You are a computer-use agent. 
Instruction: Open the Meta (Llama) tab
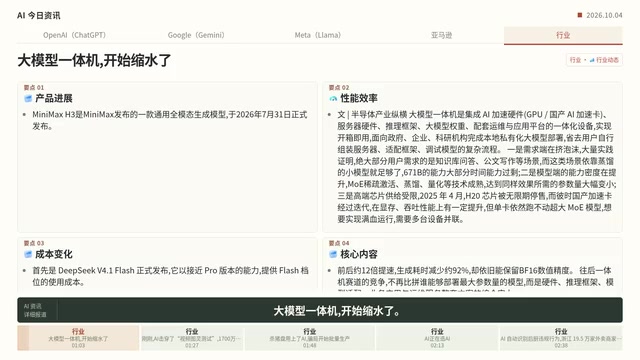pyautogui.click(x=318, y=35)
